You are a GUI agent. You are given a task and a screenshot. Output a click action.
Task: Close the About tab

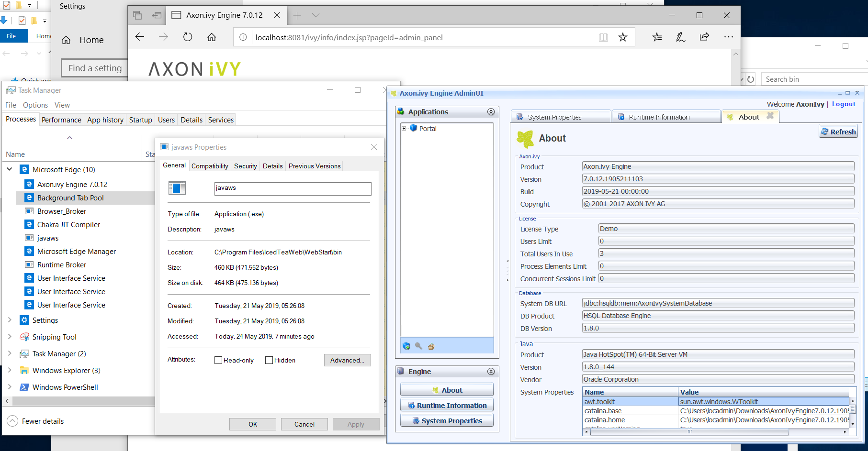click(770, 116)
